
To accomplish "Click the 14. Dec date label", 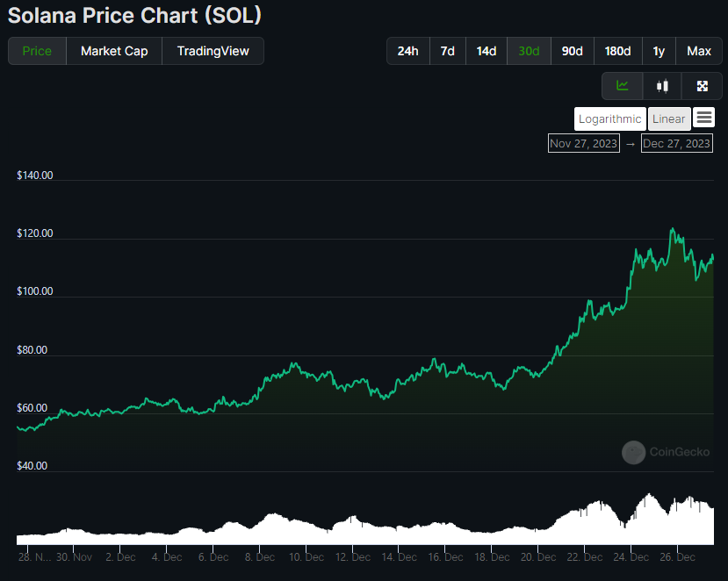I will coord(400,557).
